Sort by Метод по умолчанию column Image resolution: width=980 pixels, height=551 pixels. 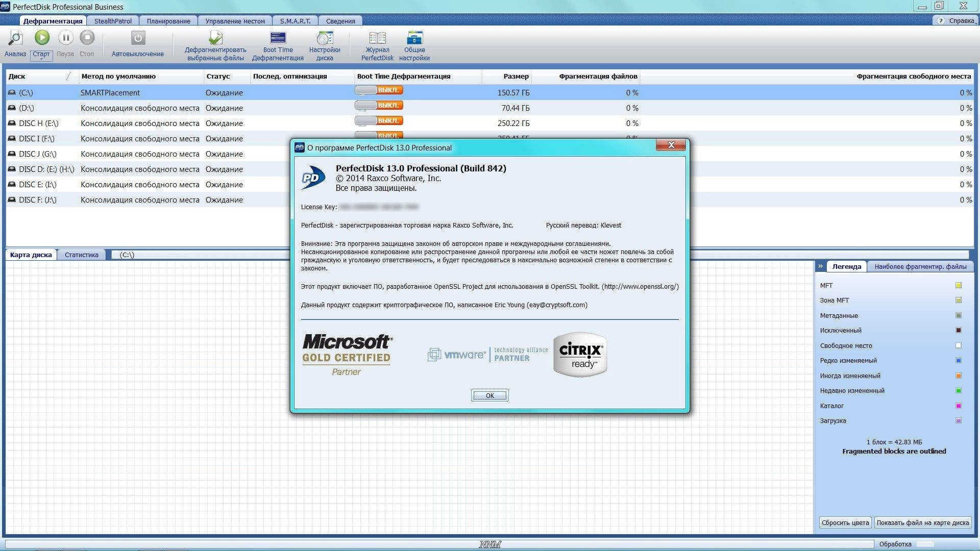(141, 76)
